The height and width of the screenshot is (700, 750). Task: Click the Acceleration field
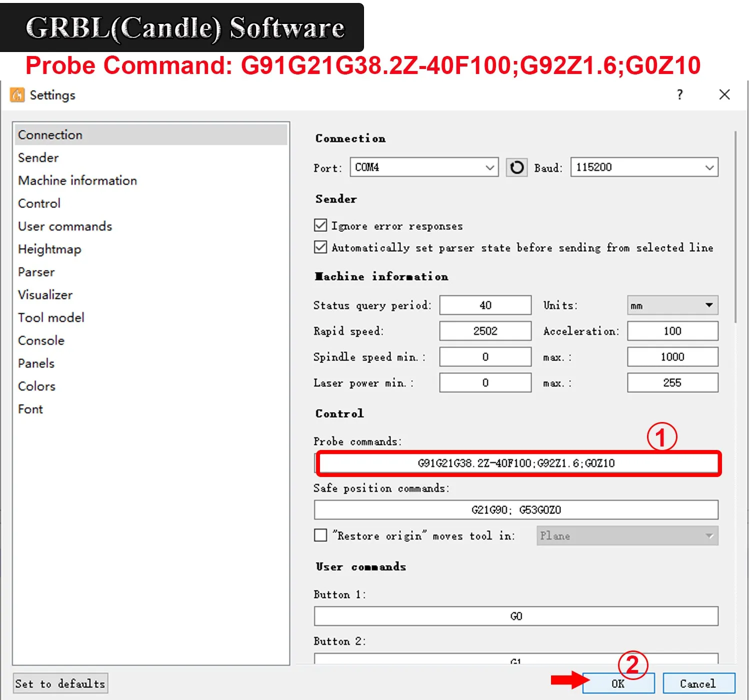point(672,331)
